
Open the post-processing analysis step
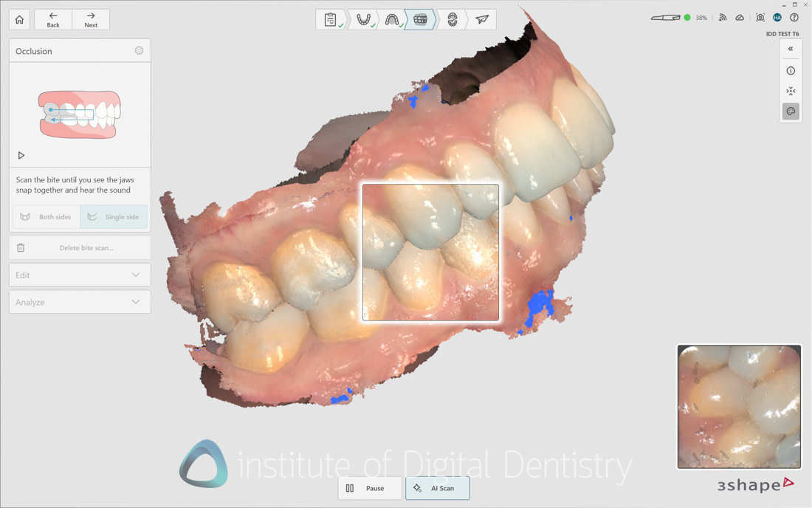[451, 19]
